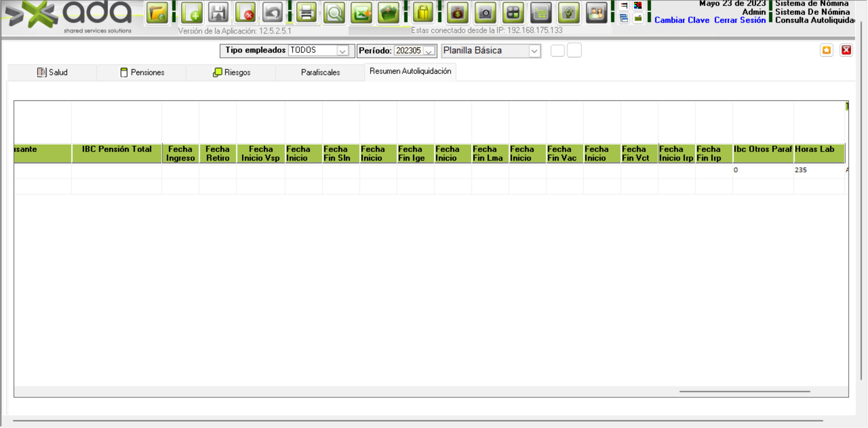Click the printer icon in toolbar

[x=306, y=13]
